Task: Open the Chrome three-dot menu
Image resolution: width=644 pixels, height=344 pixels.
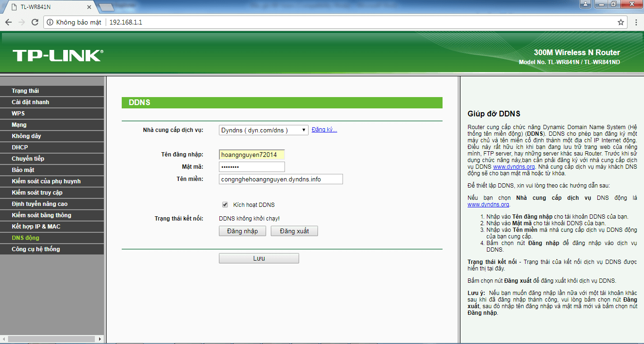Action: [636, 22]
